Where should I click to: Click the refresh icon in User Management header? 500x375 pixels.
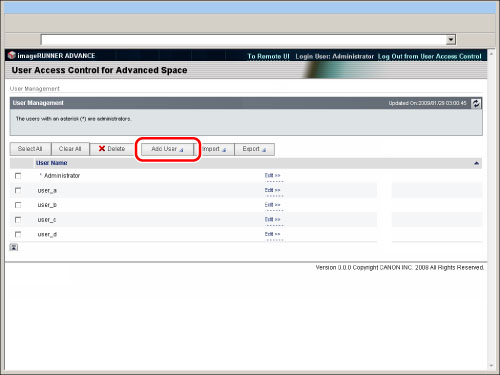[476, 103]
